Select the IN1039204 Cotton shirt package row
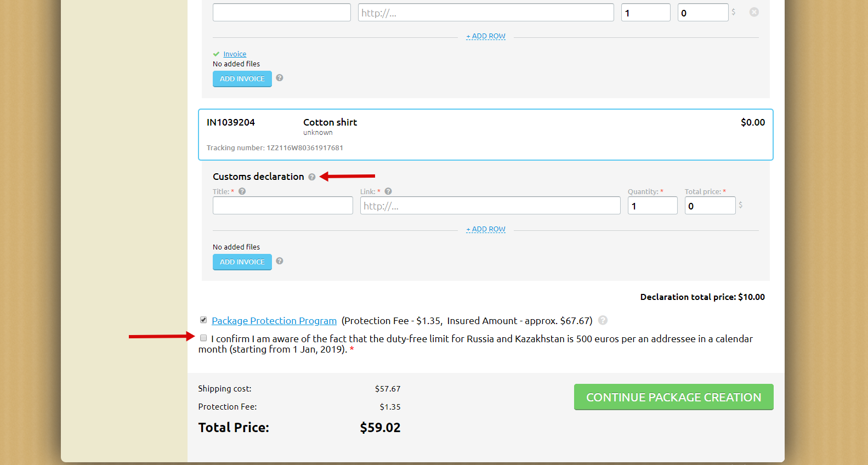 tap(485, 134)
